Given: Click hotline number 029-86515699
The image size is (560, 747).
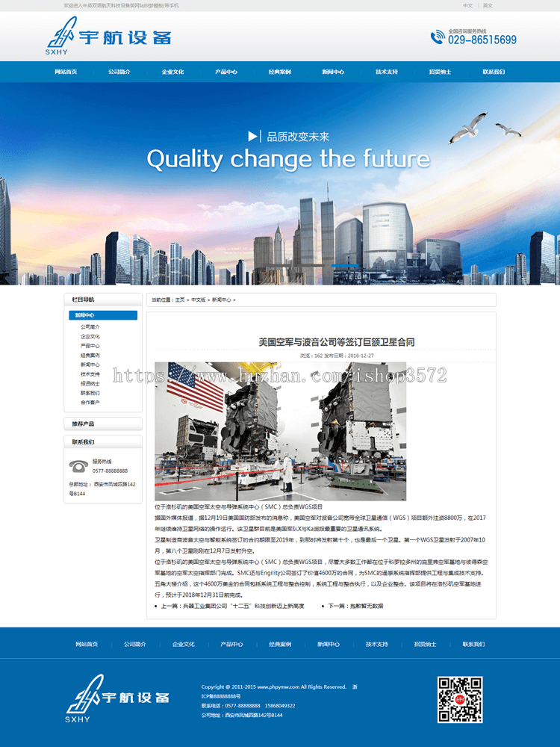Looking at the screenshot, I should (x=482, y=40).
